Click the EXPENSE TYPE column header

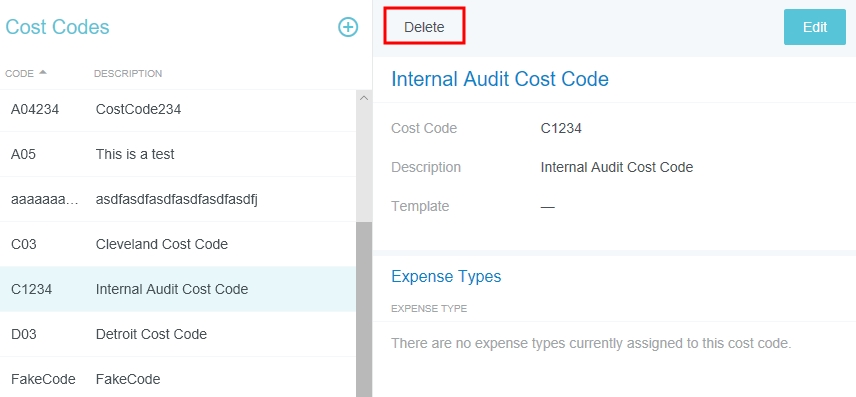pos(429,309)
